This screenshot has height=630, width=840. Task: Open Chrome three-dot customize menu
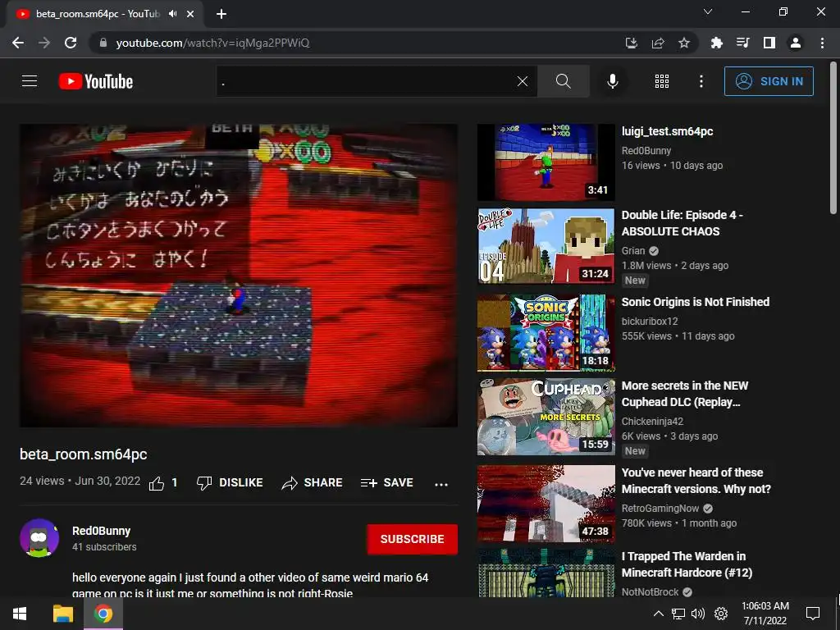pos(822,43)
